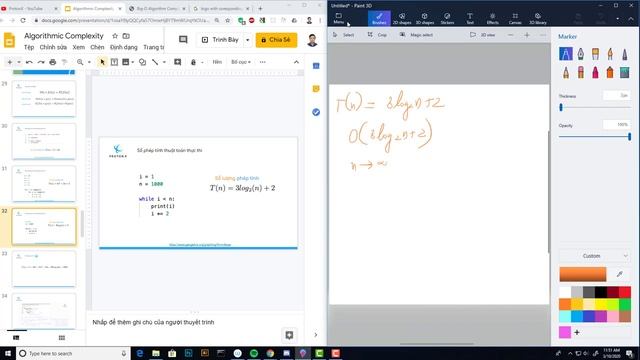Open the Brushes tab in Paint 3D
Image resolution: width=640 pixels, height=360 pixels.
pyautogui.click(x=379, y=18)
